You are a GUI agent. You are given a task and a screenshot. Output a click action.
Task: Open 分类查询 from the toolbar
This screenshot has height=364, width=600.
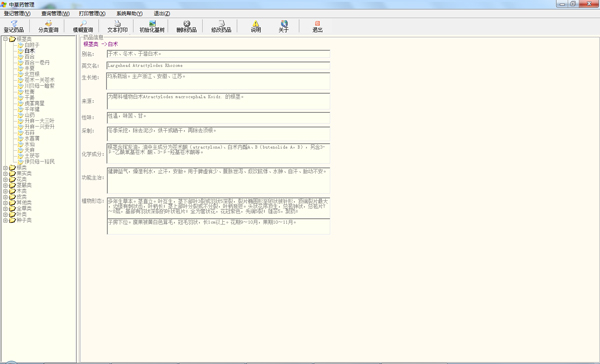48,26
